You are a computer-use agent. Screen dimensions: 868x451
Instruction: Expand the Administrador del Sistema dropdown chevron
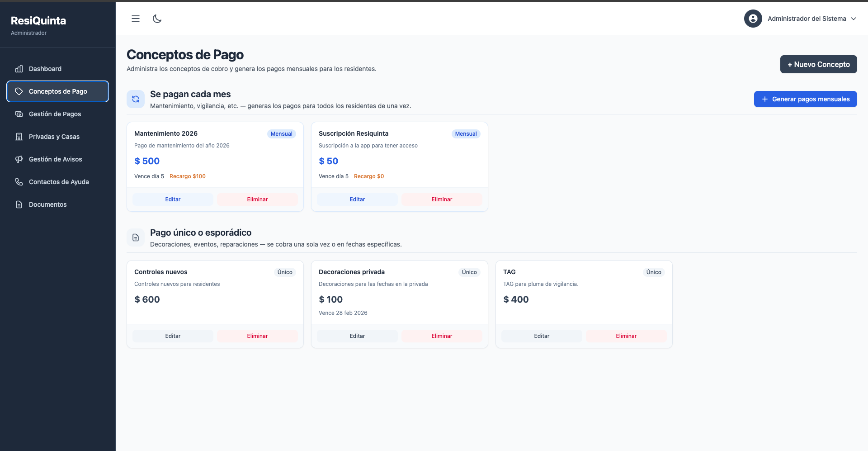click(854, 19)
